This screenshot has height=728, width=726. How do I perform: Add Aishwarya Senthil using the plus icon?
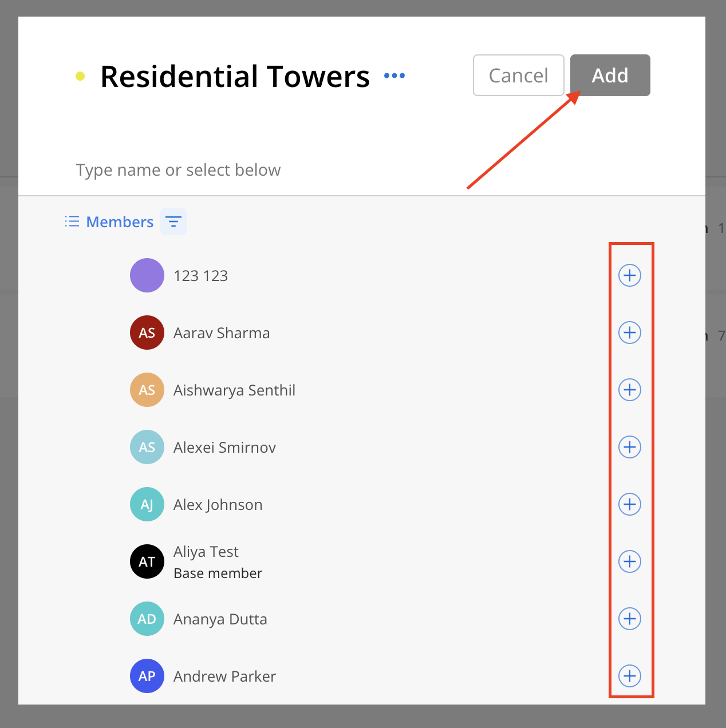click(629, 390)
